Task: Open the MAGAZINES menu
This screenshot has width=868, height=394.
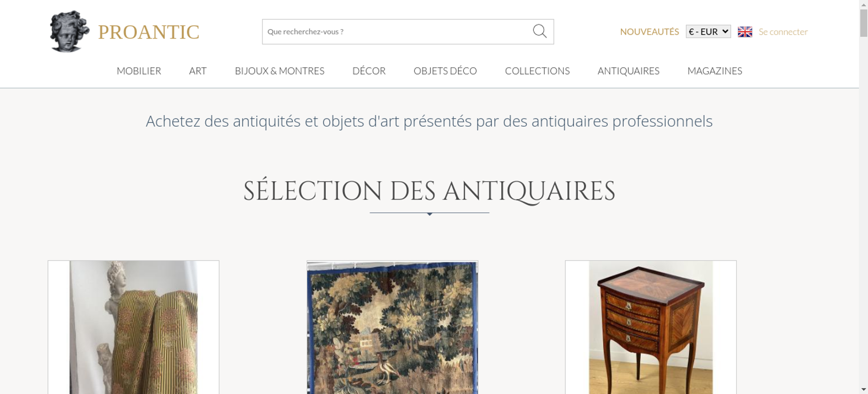Action: point(715,71)
